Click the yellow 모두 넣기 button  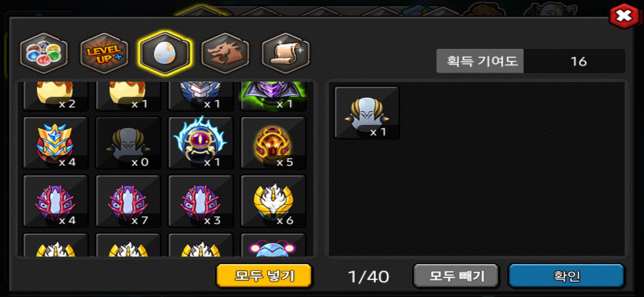[264, 276]
